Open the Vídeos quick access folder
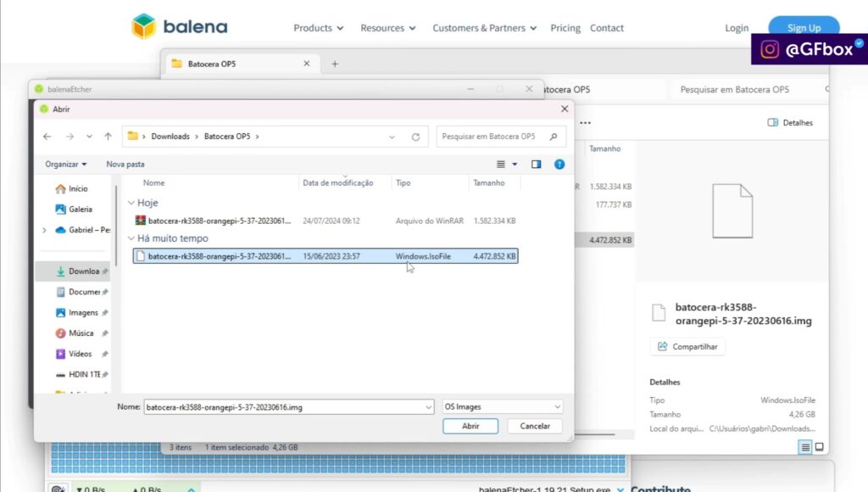This screenshot has height=492, width=868. 74,354
